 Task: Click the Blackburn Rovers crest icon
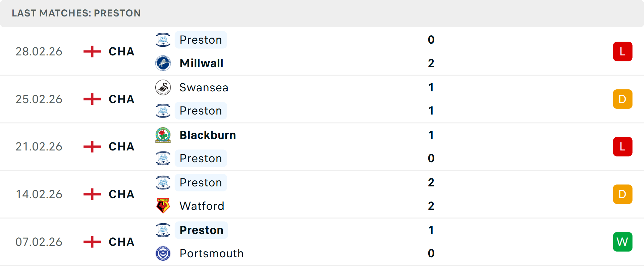[x=163, y=135]
